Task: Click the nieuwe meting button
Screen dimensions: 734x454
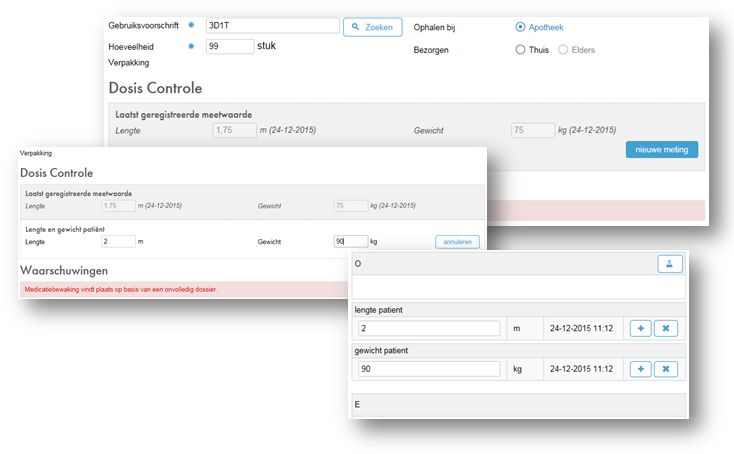Action: tap(661, 149)
